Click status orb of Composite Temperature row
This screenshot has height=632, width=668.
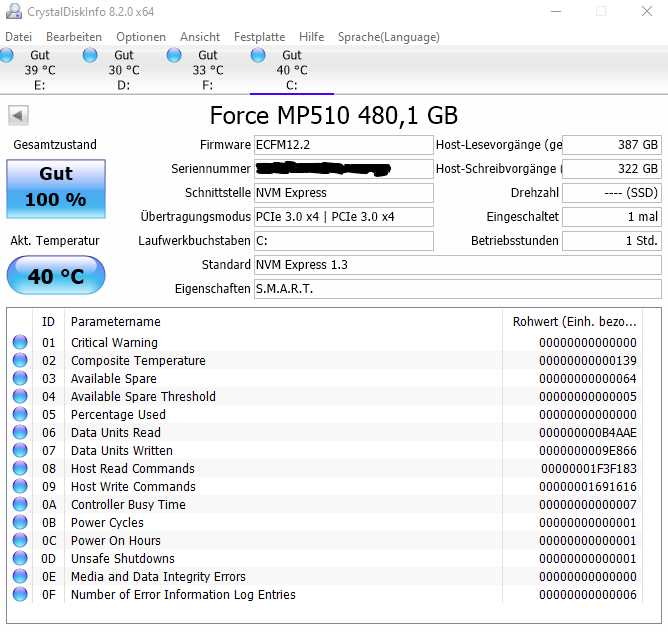(20, 360)
